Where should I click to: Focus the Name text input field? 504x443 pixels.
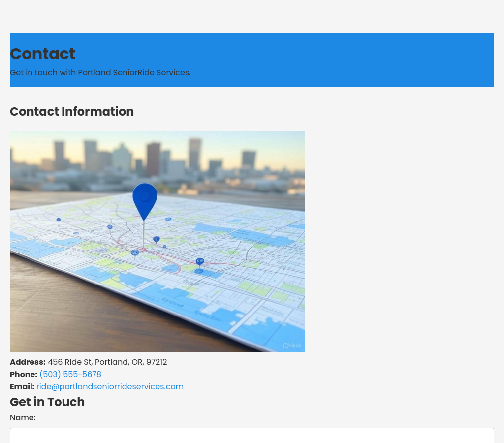click(252, 435)
